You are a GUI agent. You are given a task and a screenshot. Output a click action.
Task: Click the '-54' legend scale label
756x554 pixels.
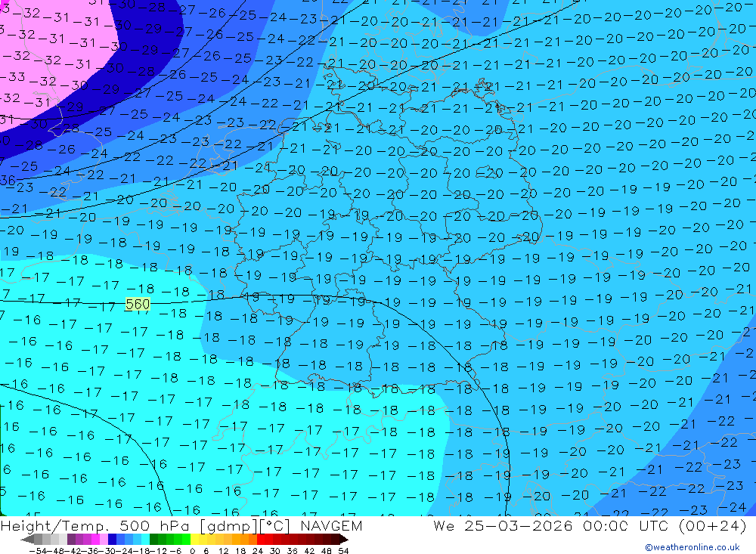(38, 551)
